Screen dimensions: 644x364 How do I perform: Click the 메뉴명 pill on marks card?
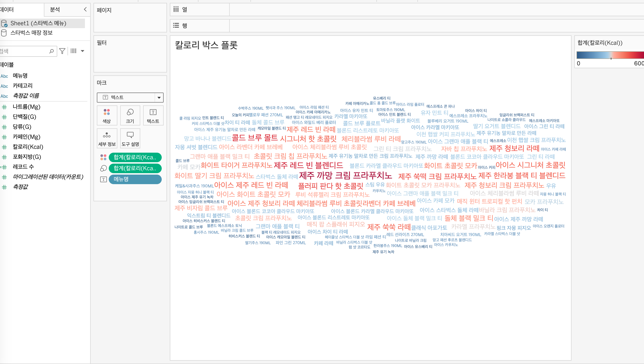pyautogui.click(x=135, y=179)
